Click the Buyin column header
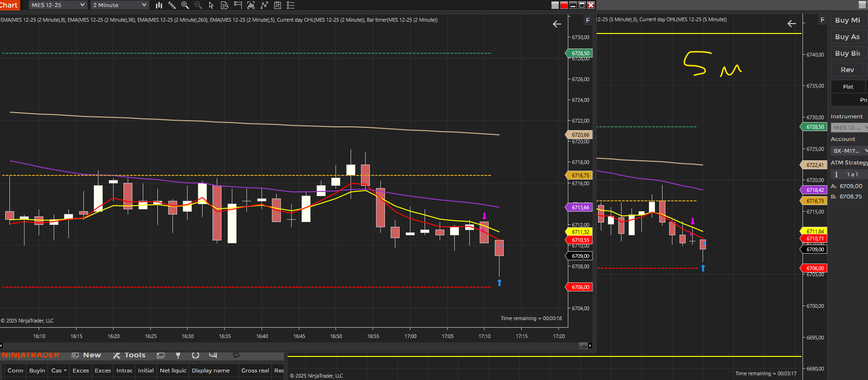 (x=37, y=371)
